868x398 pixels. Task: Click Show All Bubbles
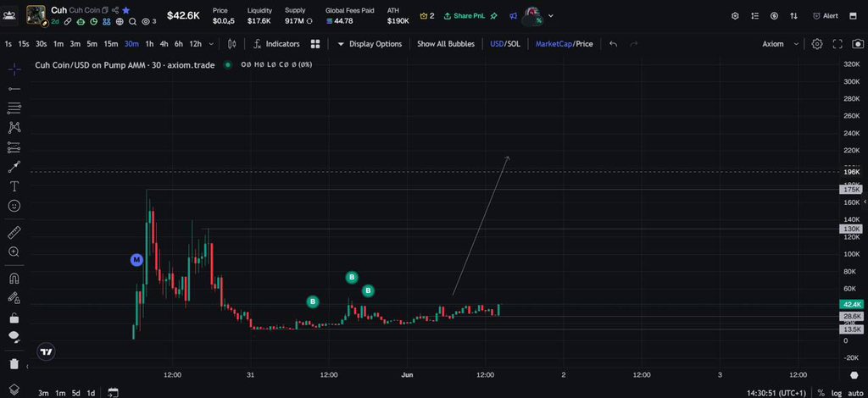pos(446,44)
